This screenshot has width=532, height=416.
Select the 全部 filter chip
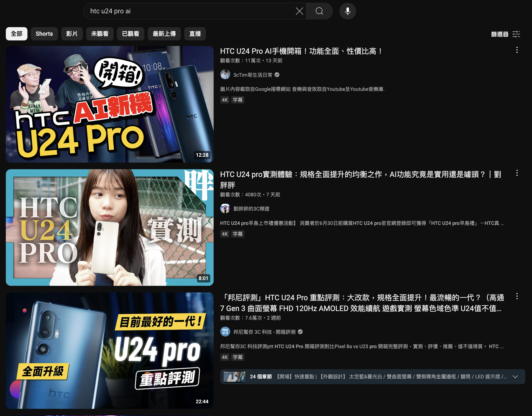(17, 34)
